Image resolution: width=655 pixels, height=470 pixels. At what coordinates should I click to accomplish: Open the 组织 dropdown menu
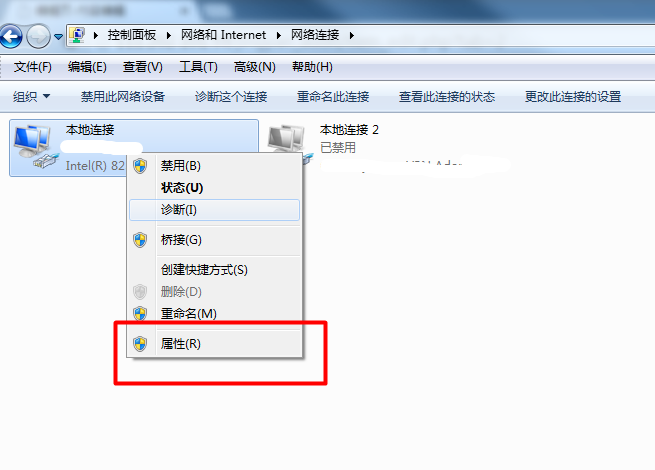click(x=31, y=97)
